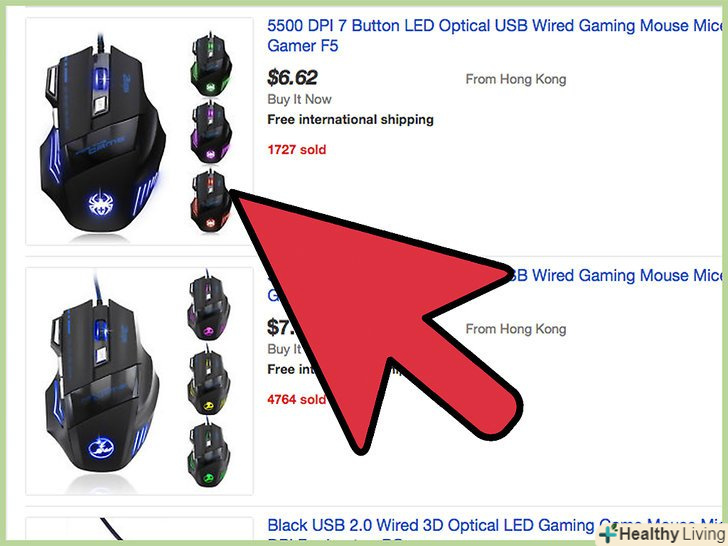Open the second listing's Wired Gaming Mouse title
The width and height of the screenshot is (728, 546).
[617, 275]
